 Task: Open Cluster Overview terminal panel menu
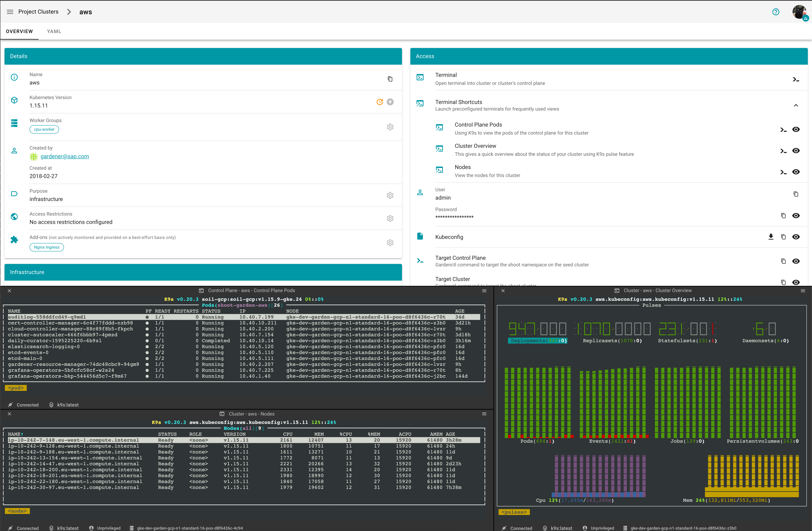(803, 291)
